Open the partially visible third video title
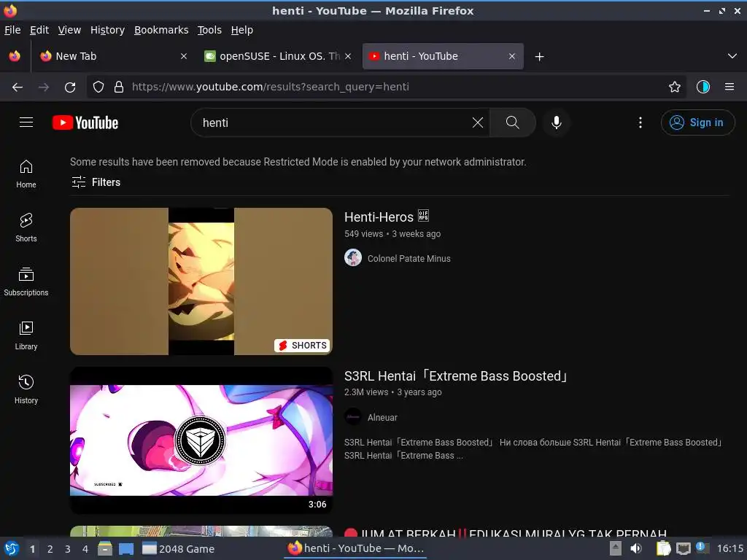 [506, 533]
